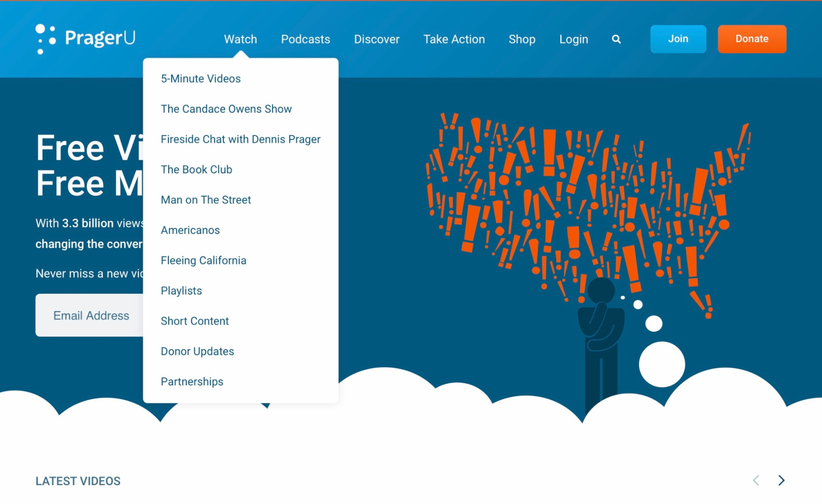Click the search magnifier icon

click(616, 39)
